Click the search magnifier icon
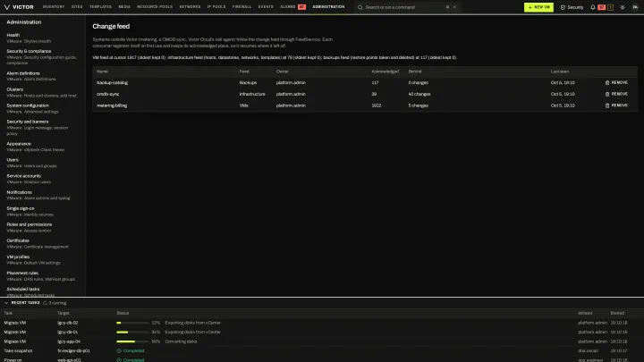This screenshot has height=362, width=644. pyautogui.click(x=360, y=7)
